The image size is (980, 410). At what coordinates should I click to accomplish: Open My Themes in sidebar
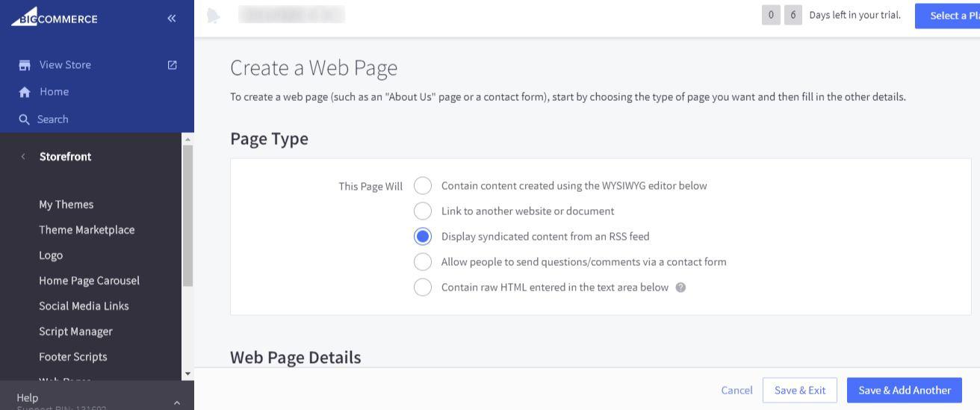click(66, 205)
